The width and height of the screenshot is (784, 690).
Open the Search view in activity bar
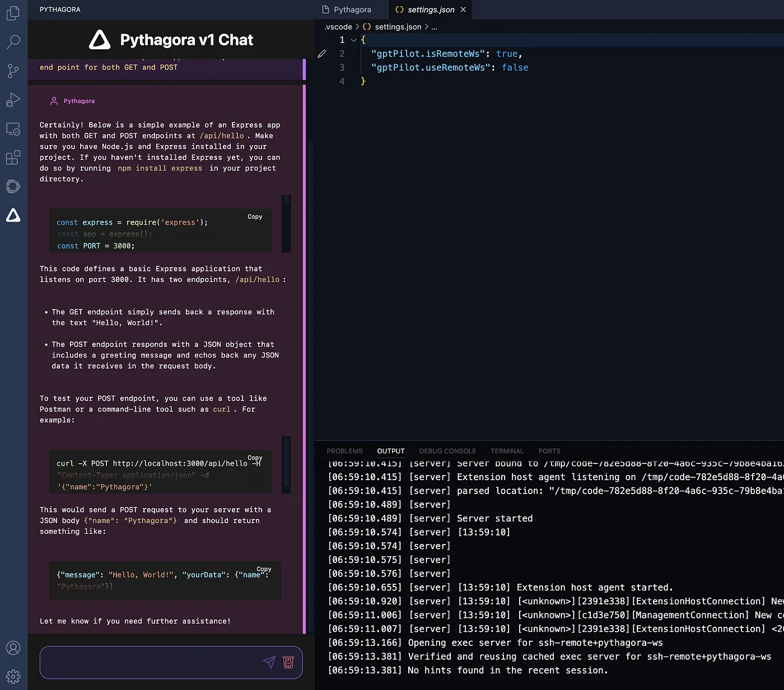click(x=13, y=41)
